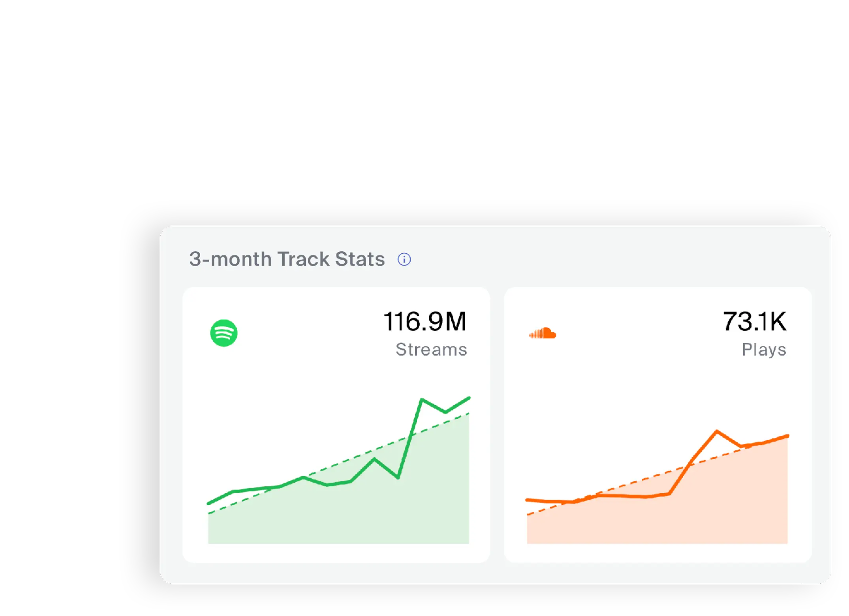
Task: Open the info tooltip beside 3-month Track Stats
Action: click(x=404, y=259)
